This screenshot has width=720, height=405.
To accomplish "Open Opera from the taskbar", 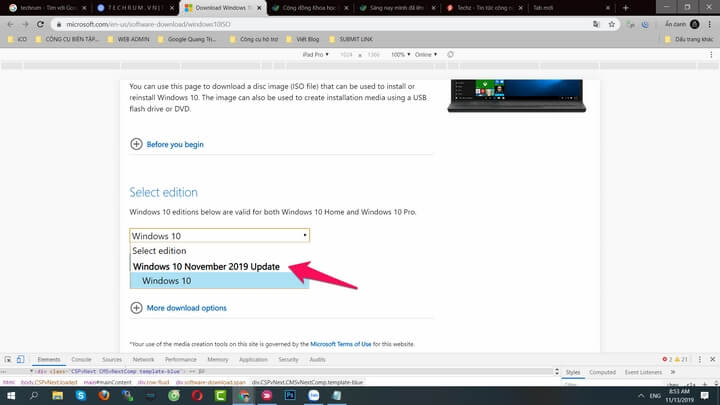I will click(x=197, y=395).
